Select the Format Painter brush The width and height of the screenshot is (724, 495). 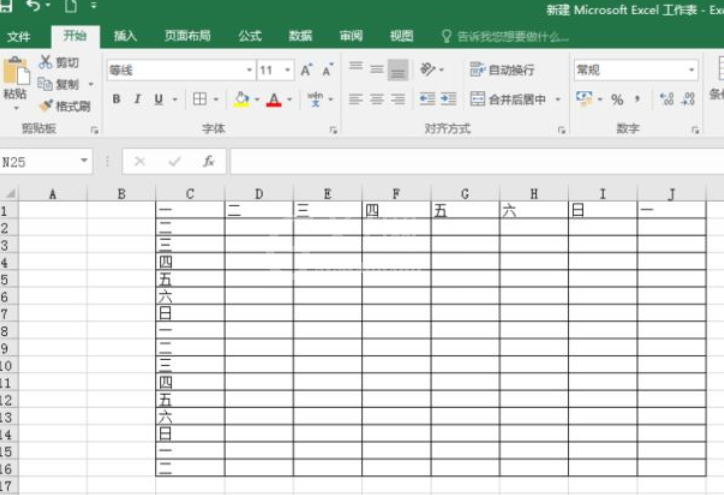point(46,106)
